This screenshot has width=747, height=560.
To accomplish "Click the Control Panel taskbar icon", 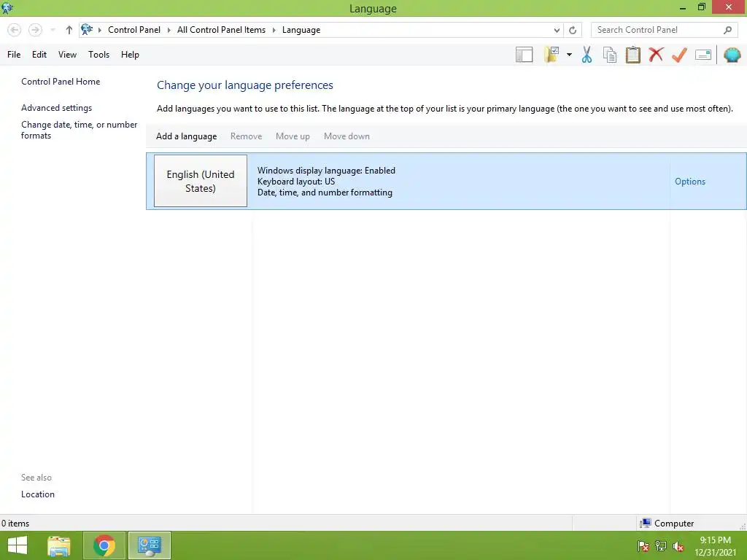I will point(149,545).
